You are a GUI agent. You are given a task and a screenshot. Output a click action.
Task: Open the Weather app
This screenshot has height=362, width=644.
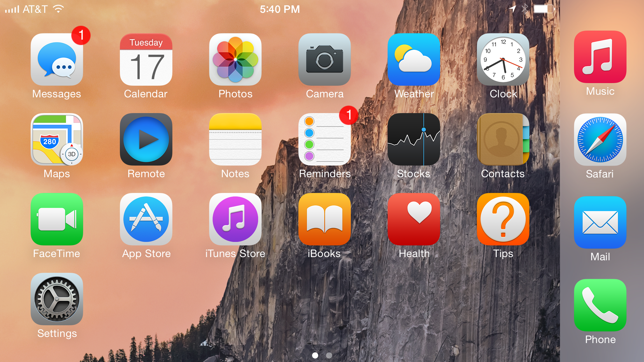pyautogui.click(x=414, y=59)
